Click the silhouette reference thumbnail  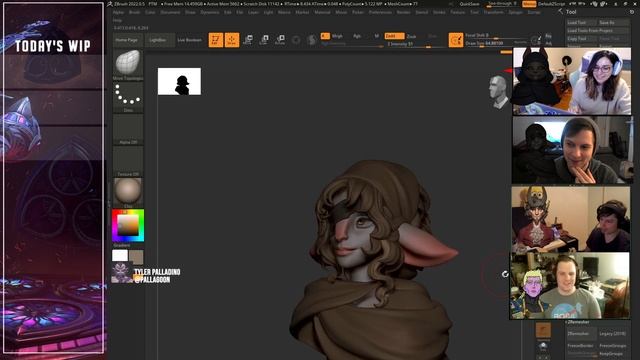(x=179, y=81)
